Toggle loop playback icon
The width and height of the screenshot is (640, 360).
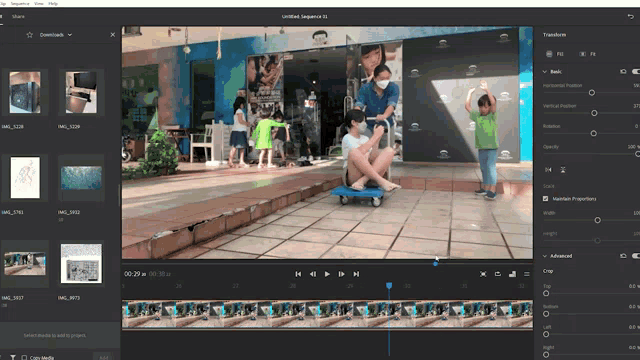click(498, 274)
